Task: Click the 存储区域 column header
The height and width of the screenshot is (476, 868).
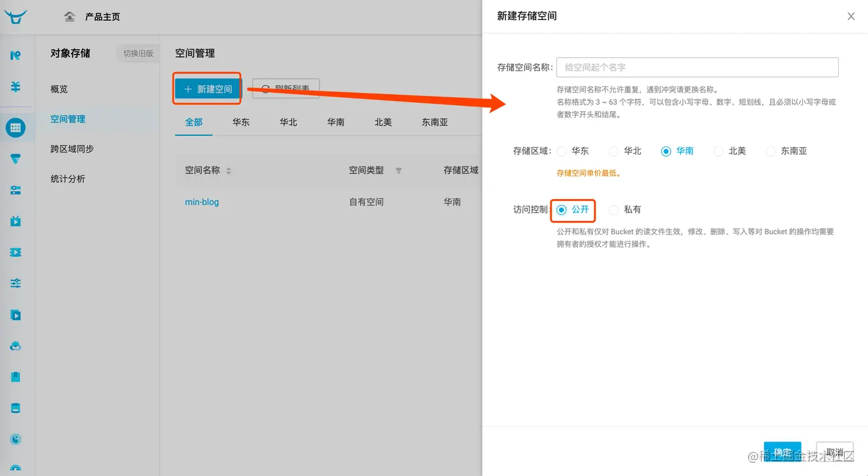Action: click(x=461, y=170)
